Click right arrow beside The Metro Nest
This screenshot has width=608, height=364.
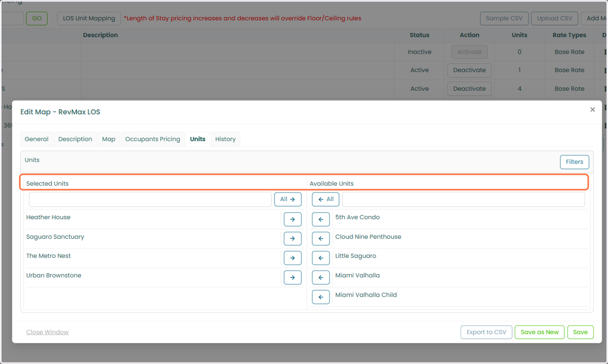click(x=292, y=258)
